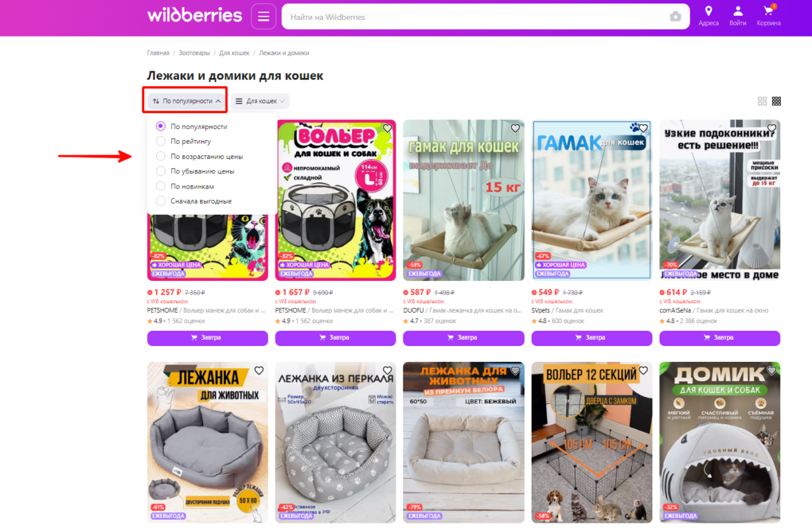Open the Главная breadcrumb link
The height and width of the screenshot is (529, 812).
pos(158,53)
